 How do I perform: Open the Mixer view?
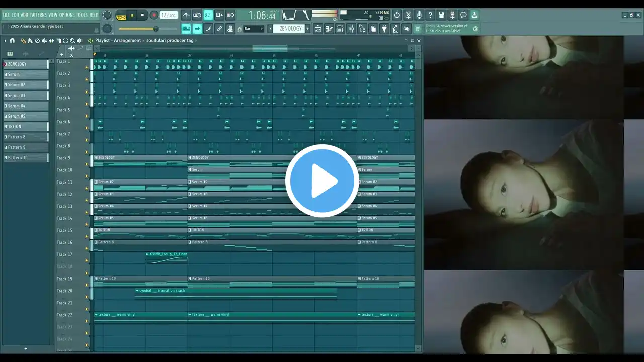click(351, 29)
